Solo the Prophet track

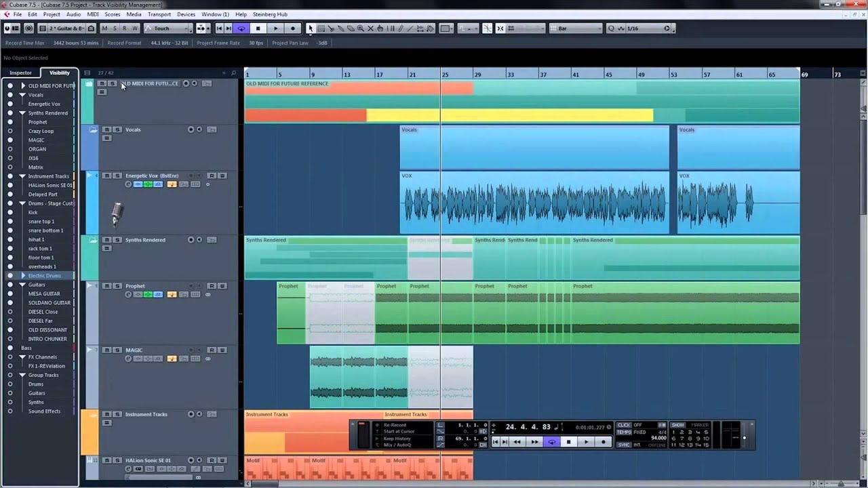click(117, 286)
